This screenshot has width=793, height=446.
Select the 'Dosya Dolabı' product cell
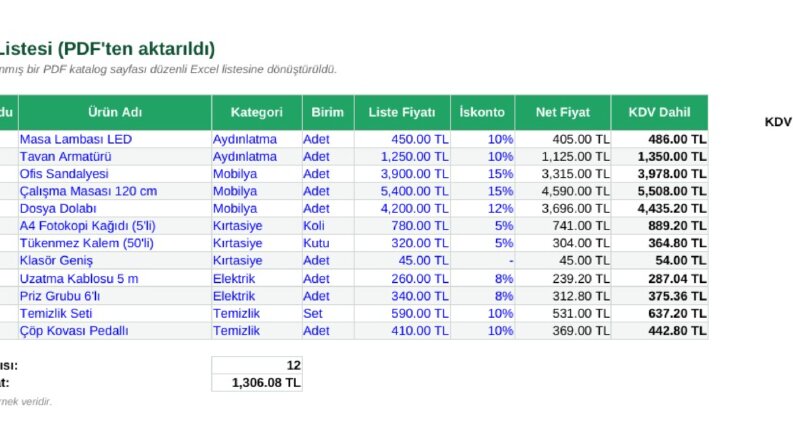(115, 208)
